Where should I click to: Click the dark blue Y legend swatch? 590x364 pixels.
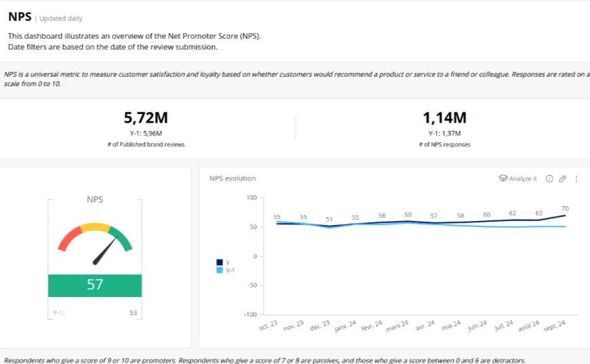click(x=220, y=262)
